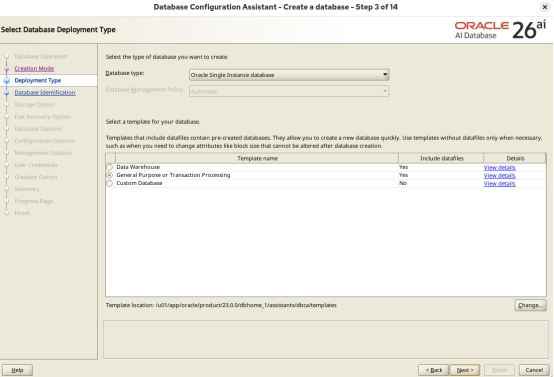Click the Data Warehouse template name
The width and height of the screenshot is (554, 377).
[x=138, y=167]
